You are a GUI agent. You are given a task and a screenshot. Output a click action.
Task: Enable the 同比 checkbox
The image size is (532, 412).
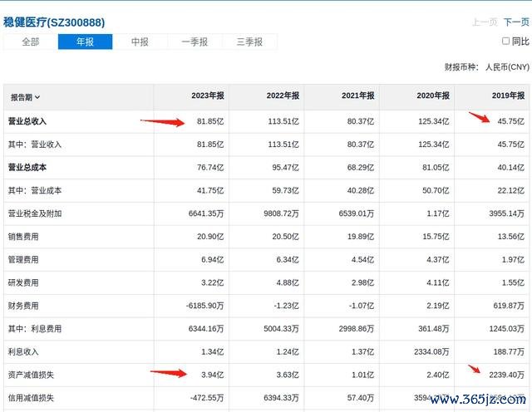tap(505, 41)
